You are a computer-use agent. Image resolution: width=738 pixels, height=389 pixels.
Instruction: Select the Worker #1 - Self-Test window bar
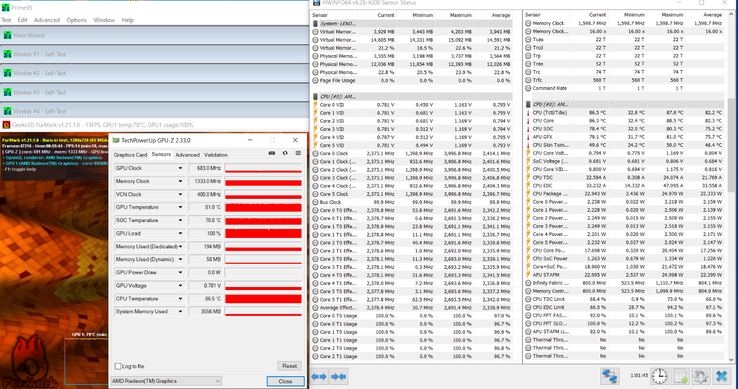point(154,54)
